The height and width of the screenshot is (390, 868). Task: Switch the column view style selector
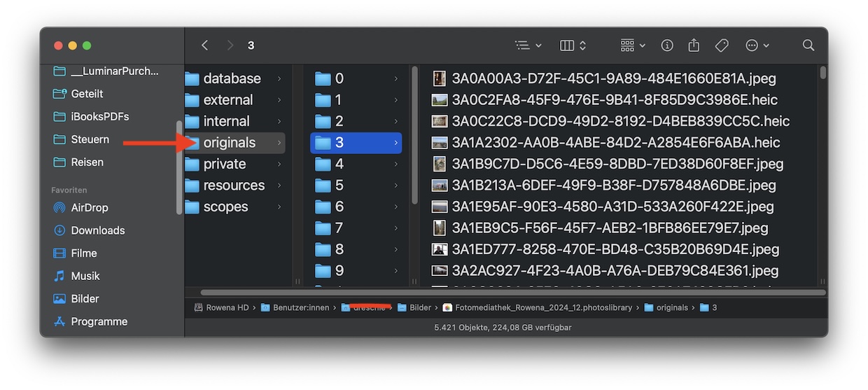coord(573,46)
